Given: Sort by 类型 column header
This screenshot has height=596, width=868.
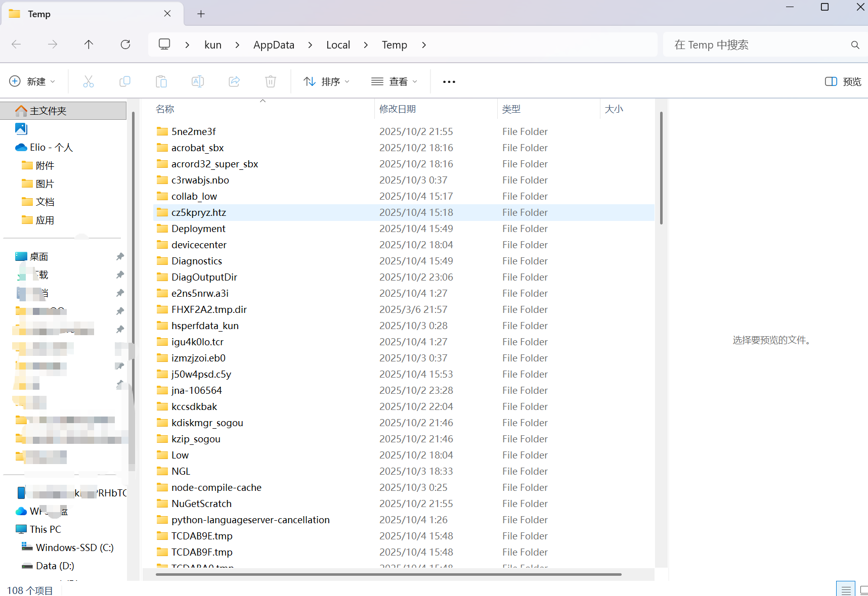Looking at the screenshot, I should click(511, 109).
